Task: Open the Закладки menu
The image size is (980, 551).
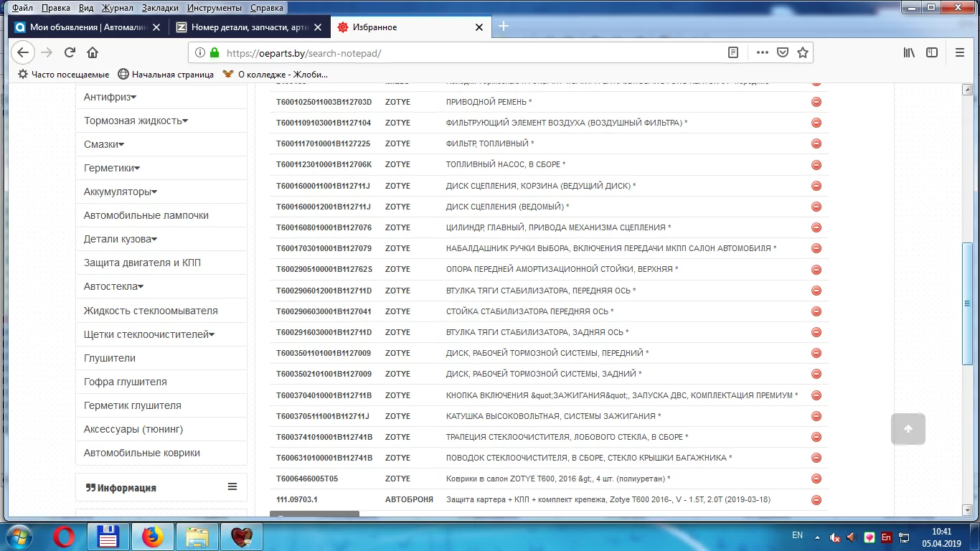Action: (x=160, y=8)
